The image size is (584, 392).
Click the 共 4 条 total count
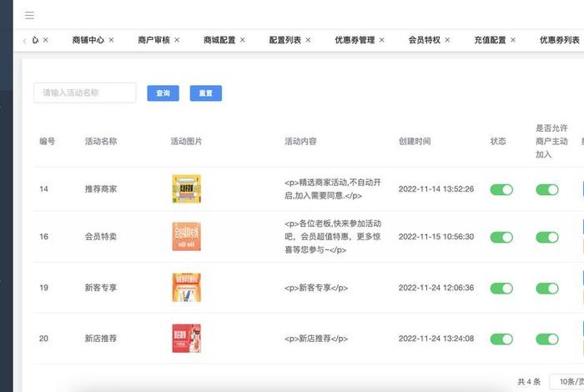(x=529, y=382)
